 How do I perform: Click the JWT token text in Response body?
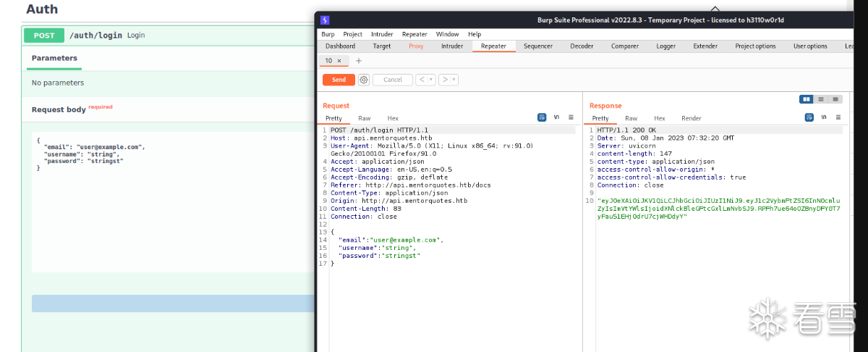click(719, 208)
